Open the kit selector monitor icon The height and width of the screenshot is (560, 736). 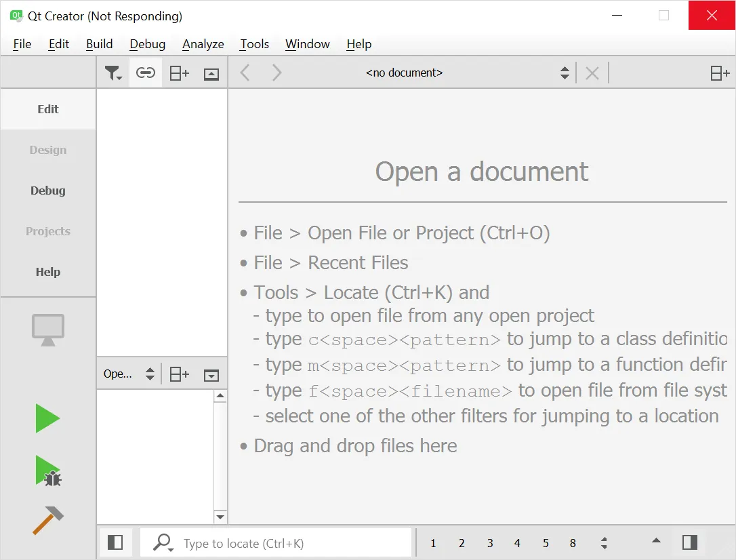tap(48, 330)
